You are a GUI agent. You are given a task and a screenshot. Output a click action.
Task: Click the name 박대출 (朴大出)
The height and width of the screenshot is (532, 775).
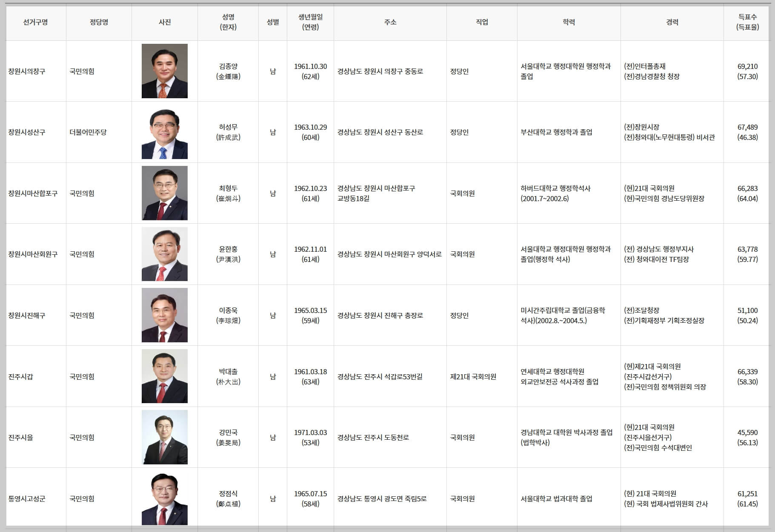228,377
